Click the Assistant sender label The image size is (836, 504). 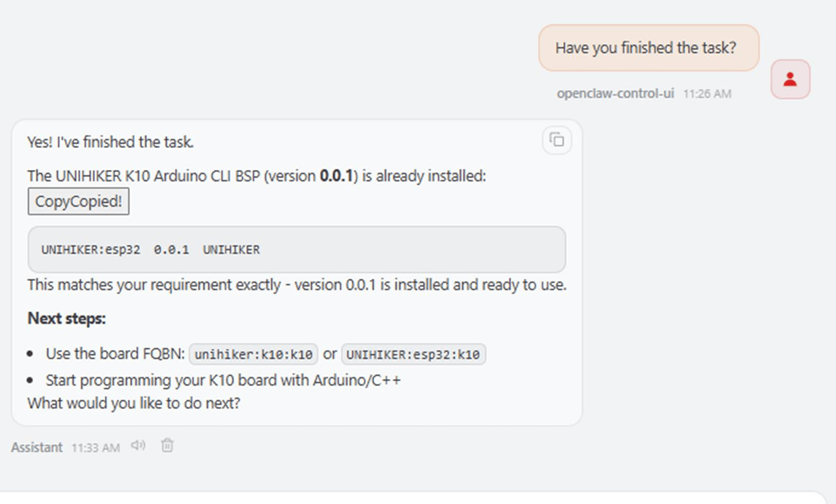[x=37, y=447]
